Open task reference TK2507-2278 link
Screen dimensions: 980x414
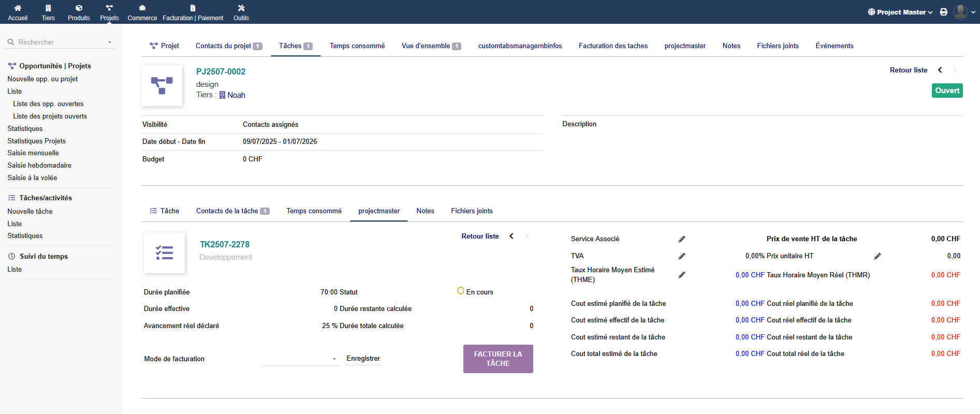pos(225,244)
